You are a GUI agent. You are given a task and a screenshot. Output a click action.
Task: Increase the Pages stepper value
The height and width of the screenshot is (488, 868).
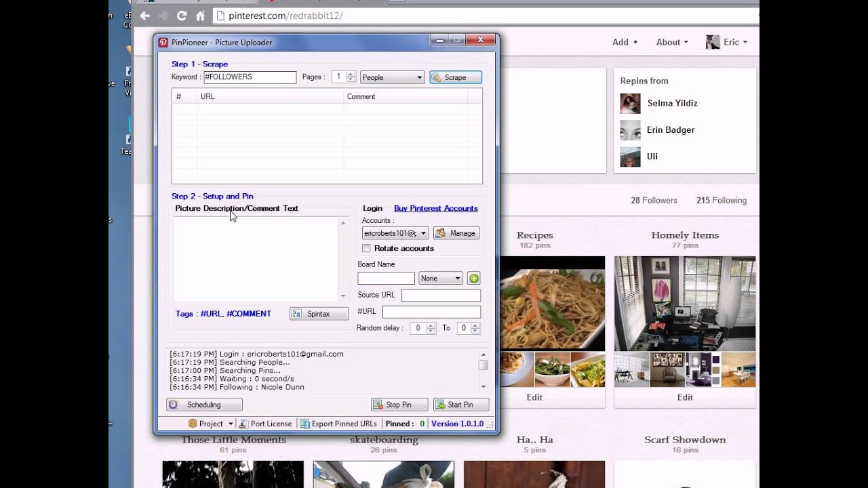pyautogui.click(x=351, y=75)
